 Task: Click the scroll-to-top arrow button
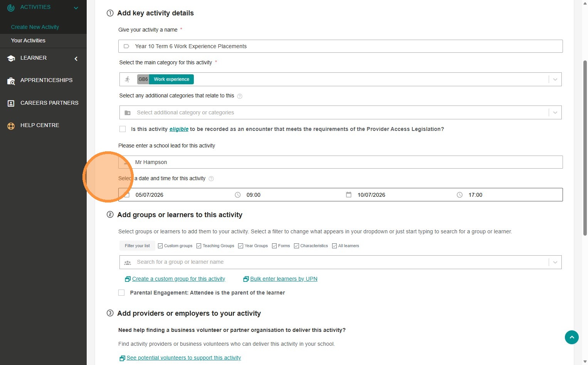click(x=572, y=337)
